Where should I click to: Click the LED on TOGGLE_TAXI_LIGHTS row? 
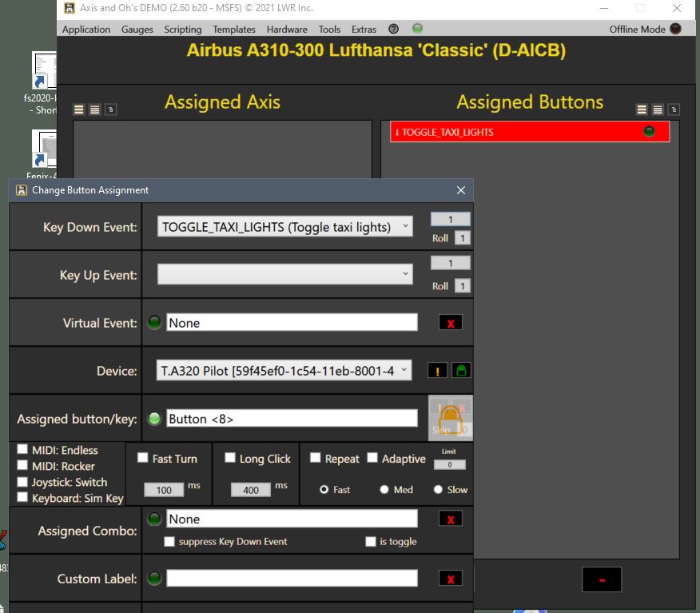tap(649, 131)
